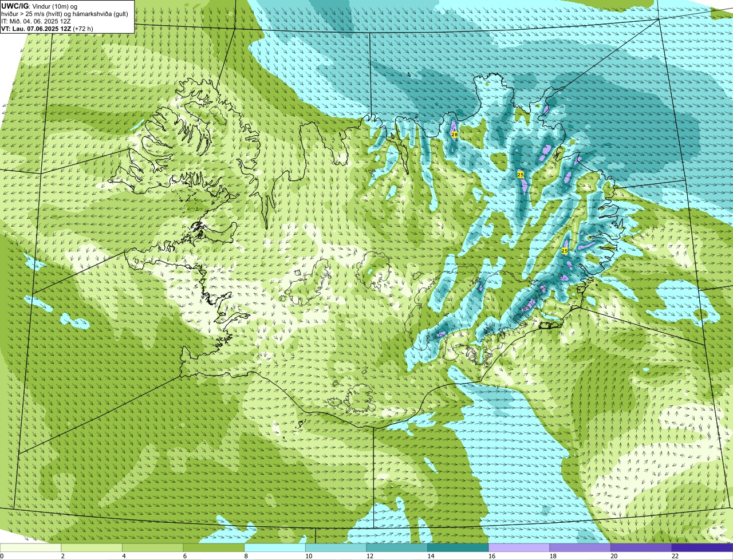
Task: Select the 2–4 m/s light green swatch
Action: click(92, 547)
